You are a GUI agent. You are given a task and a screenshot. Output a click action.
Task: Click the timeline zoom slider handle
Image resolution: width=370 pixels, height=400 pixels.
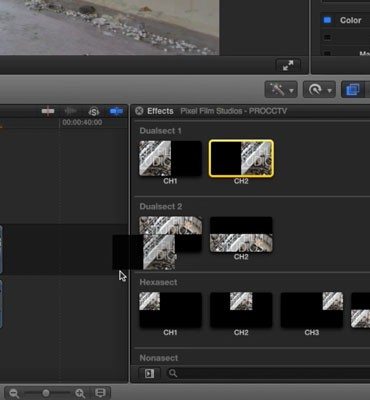point(46,393)
